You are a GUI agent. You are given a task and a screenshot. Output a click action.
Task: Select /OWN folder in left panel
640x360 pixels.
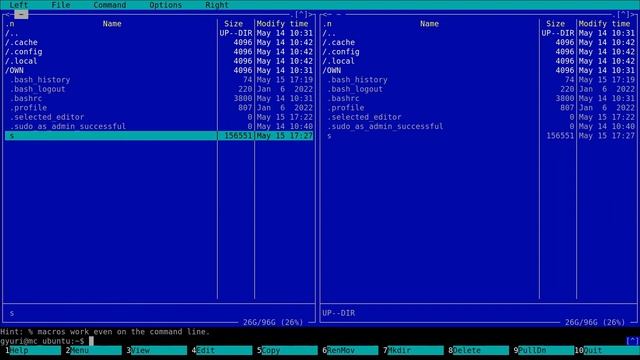[110, 70]
